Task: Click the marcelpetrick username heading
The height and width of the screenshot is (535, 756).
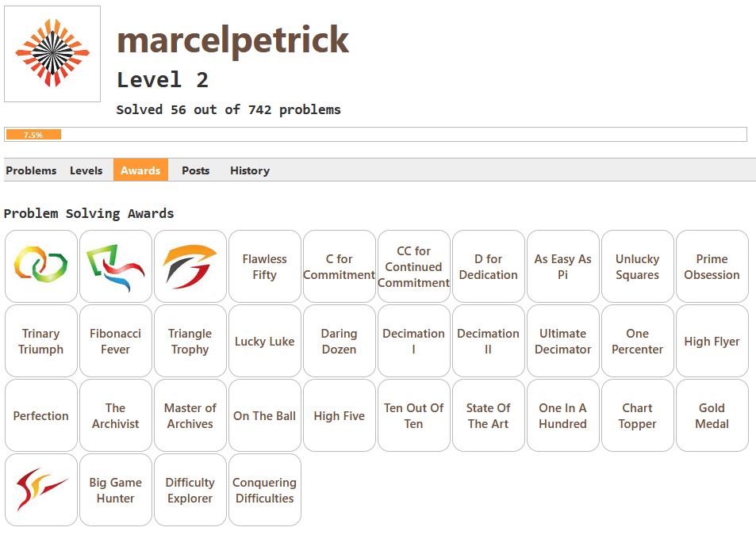Action: pyautogui.click(x=232, y=40)
